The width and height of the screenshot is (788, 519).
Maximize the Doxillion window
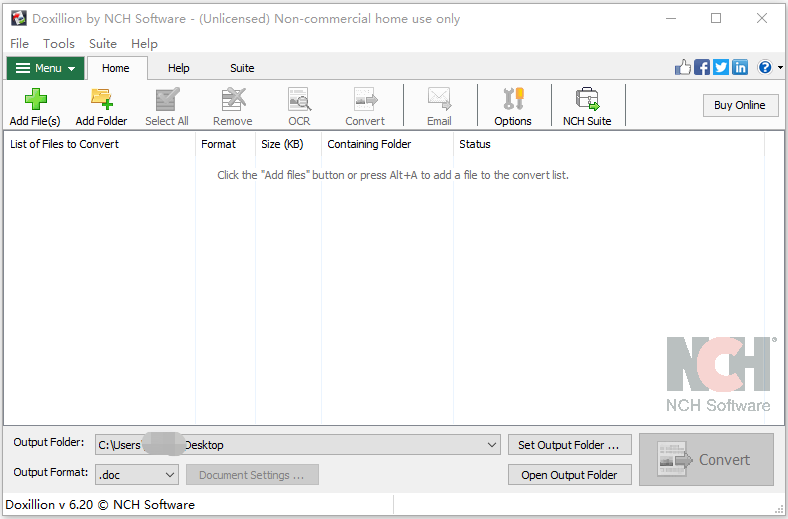(716, 19)
